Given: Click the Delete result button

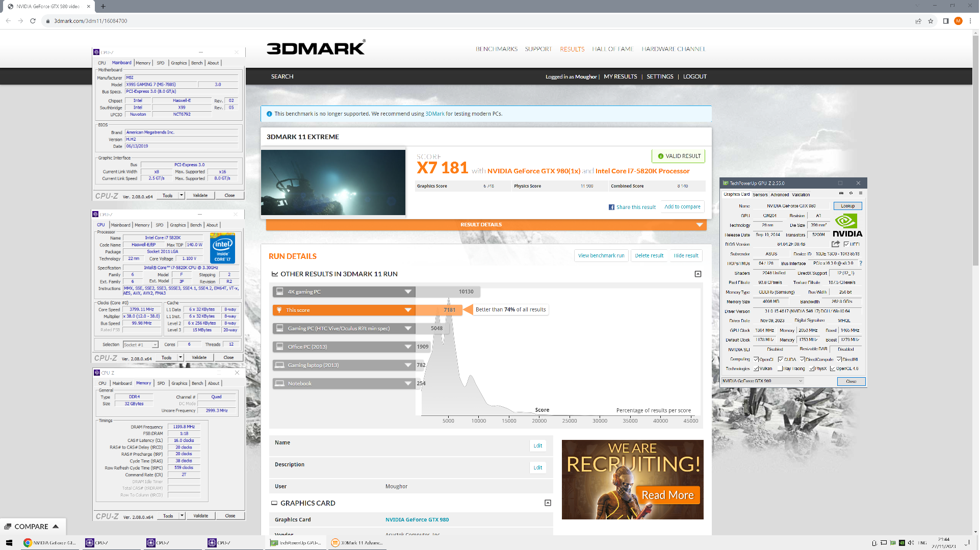Looking at the screenshot, I should click(x=649, y=256).
